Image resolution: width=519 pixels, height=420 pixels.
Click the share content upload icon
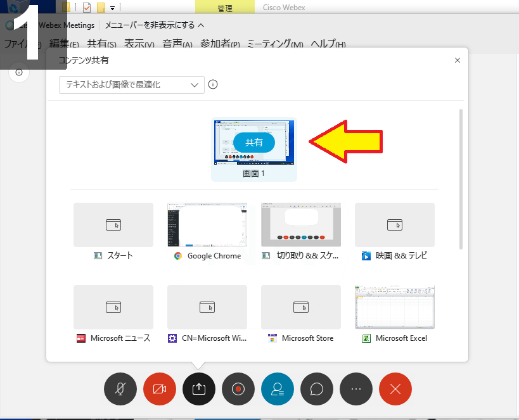click(x=199, y=389)
